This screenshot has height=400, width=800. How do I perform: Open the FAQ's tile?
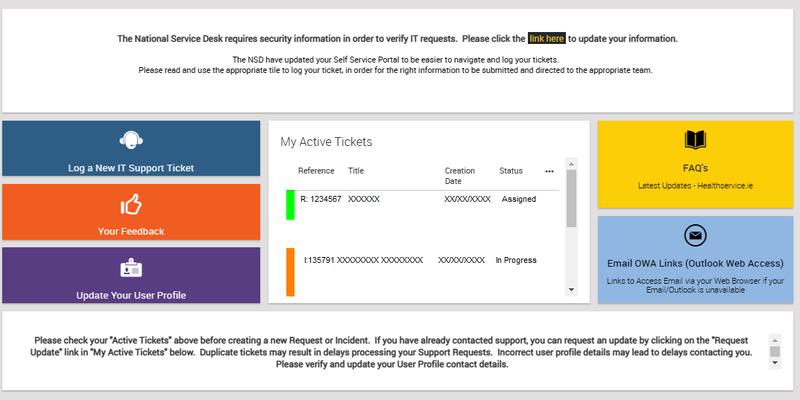695,164
